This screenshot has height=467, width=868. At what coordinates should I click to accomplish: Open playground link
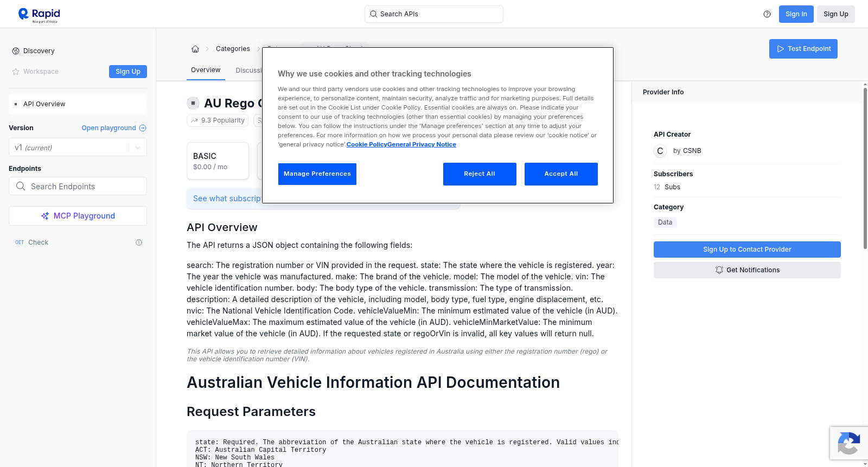(x=108, y=128)
